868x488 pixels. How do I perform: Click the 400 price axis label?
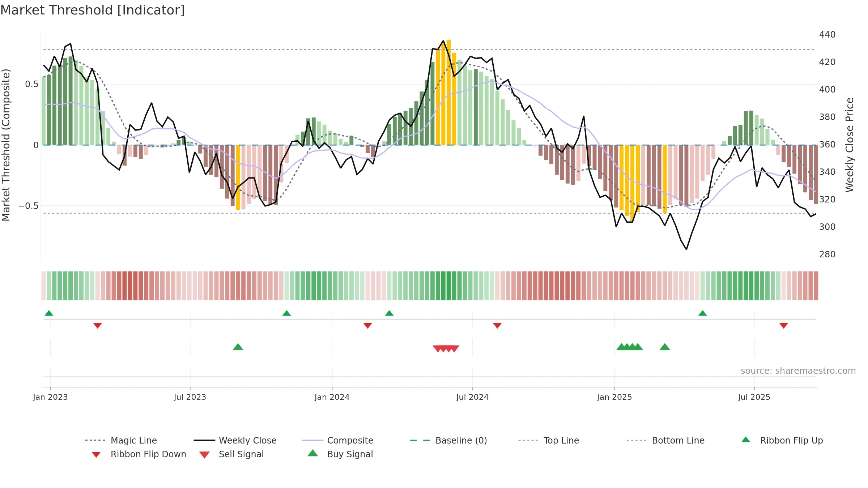coord(827,90)
